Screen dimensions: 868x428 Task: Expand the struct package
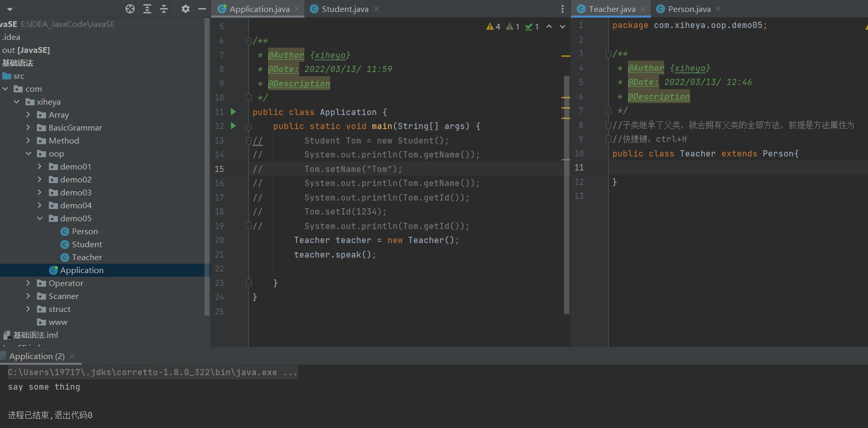tap(28, 309)
